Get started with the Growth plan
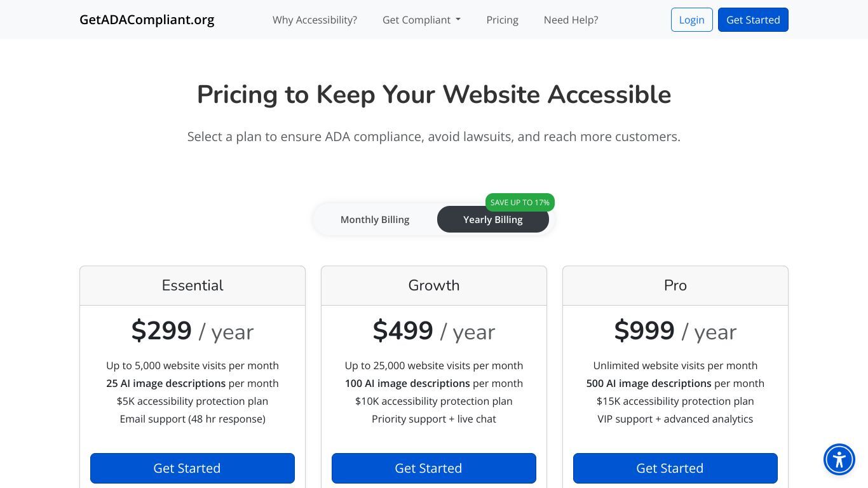This screenshot has width=868, height=488. click(434, 468)
